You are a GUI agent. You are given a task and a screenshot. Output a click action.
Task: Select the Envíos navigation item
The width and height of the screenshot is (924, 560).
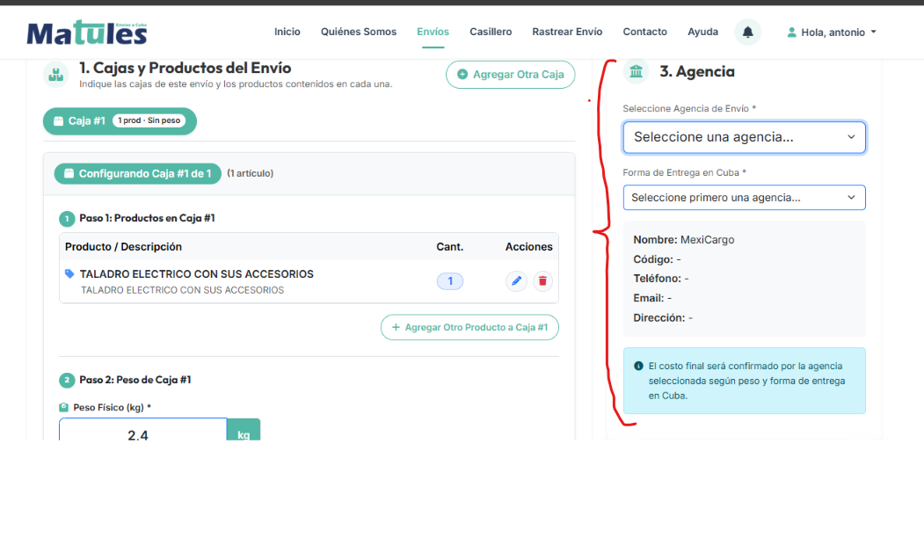tap(433, 32)
